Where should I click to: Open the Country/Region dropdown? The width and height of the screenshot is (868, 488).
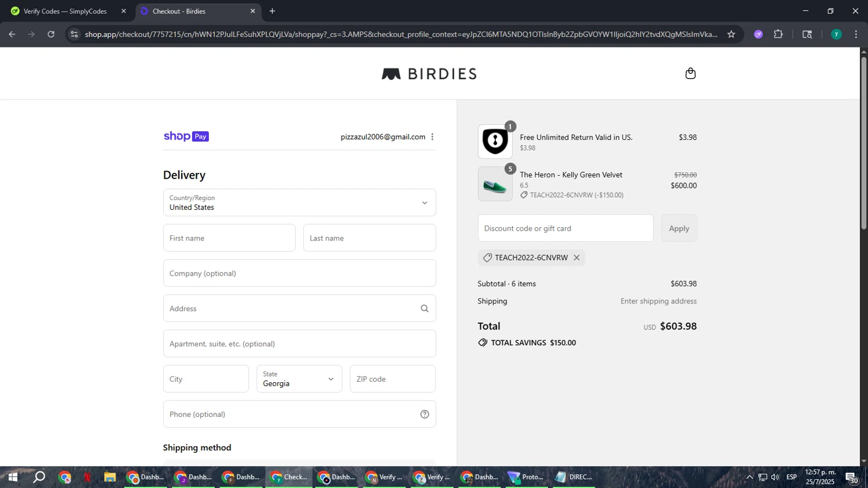tap(300, 203)
